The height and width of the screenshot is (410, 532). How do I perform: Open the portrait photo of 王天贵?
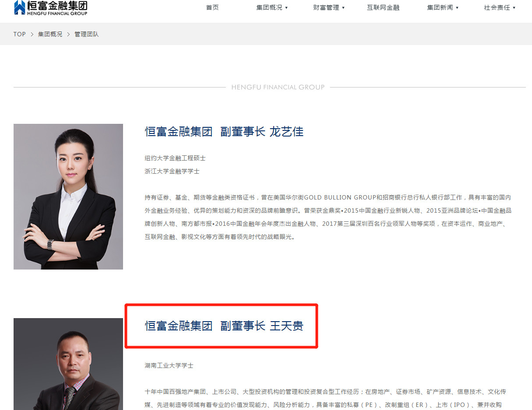(68, 364)
